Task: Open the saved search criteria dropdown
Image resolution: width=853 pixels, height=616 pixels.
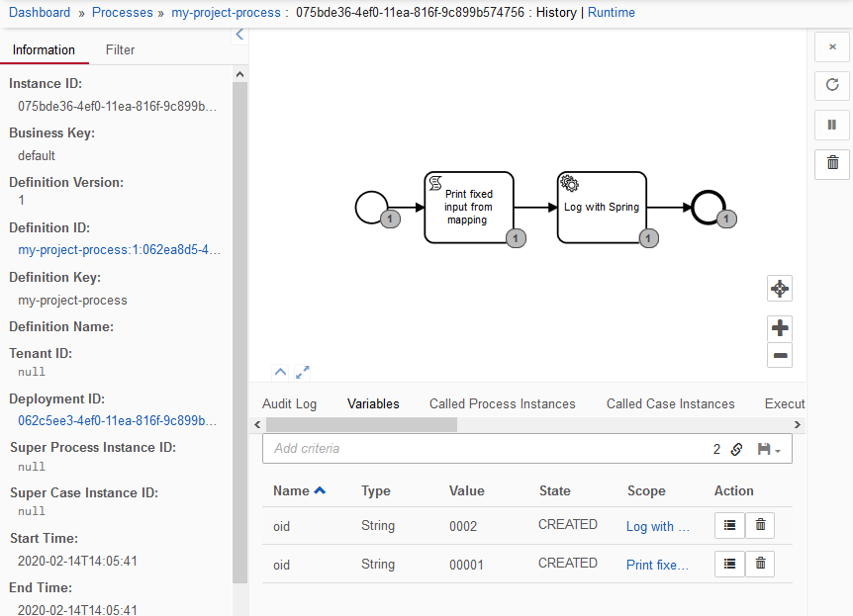Action: point(769,449)
